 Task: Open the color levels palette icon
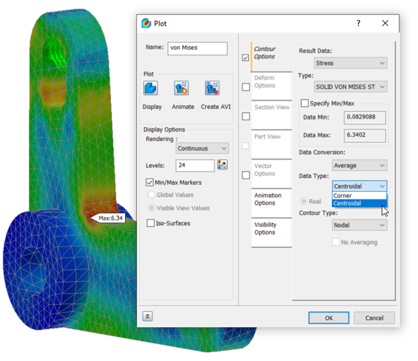pos(222,165)
